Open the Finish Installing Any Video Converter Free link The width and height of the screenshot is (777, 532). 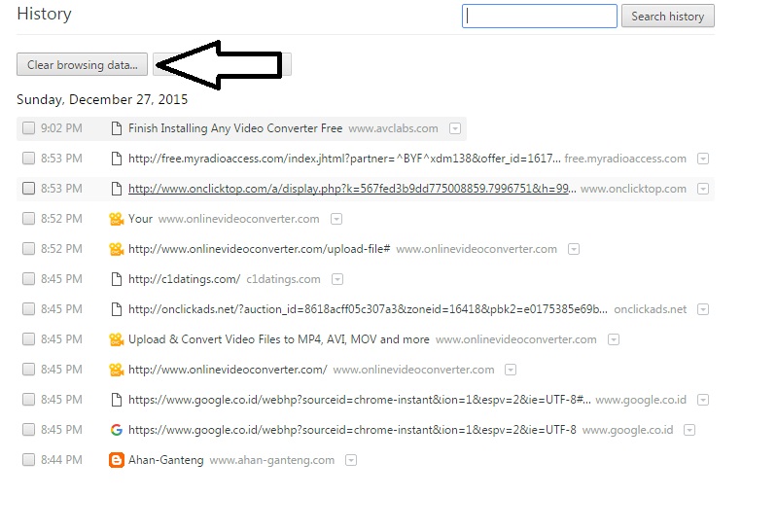tap(235, 128)
